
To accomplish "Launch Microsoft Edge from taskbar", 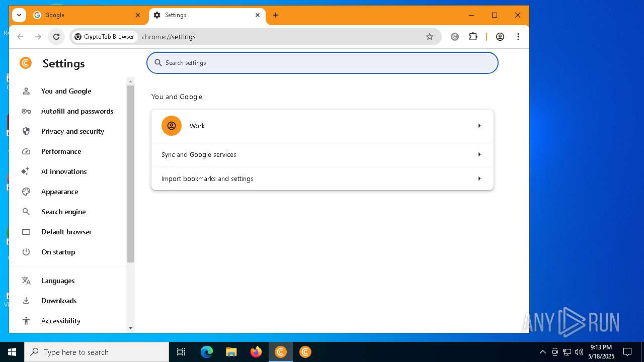I will (x=207, y=352).
